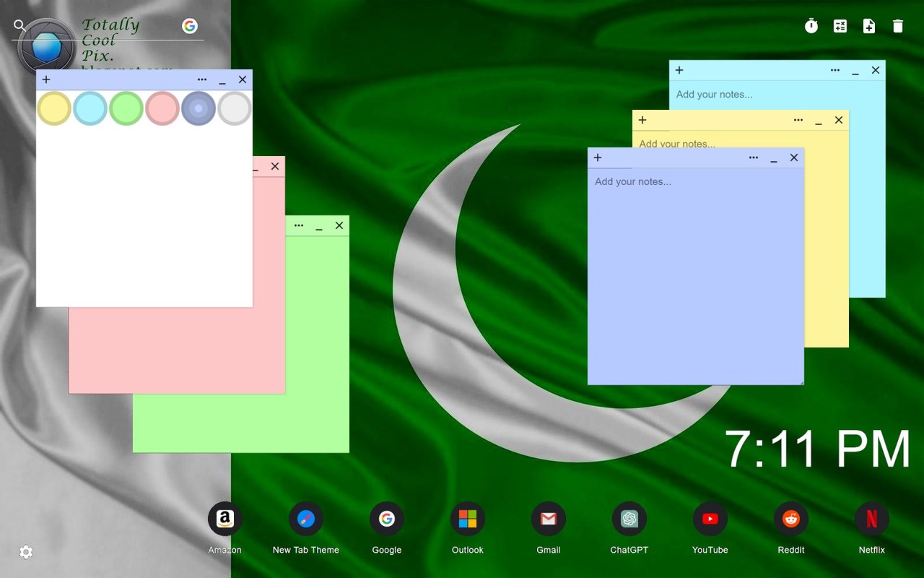Image resolution: width=924 pixels, height=578 pixels.
Task: Pick the yellow note color
Action: pos(54,108)
